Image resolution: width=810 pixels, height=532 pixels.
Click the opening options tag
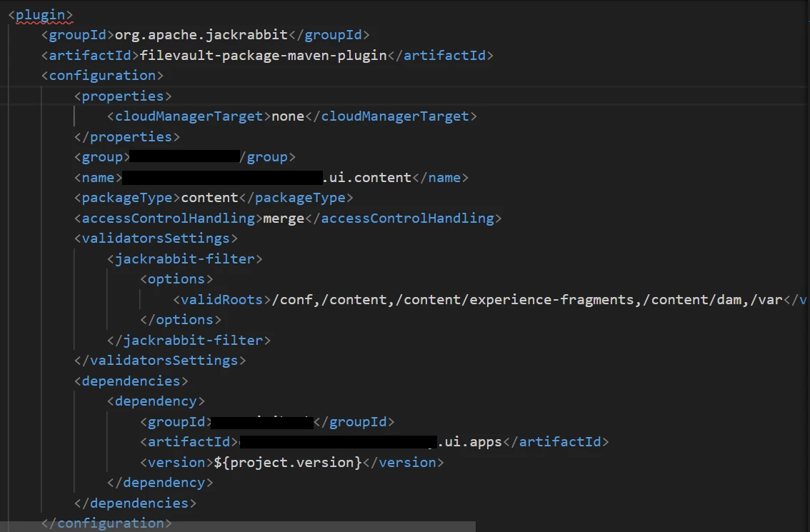coord(176,279)
